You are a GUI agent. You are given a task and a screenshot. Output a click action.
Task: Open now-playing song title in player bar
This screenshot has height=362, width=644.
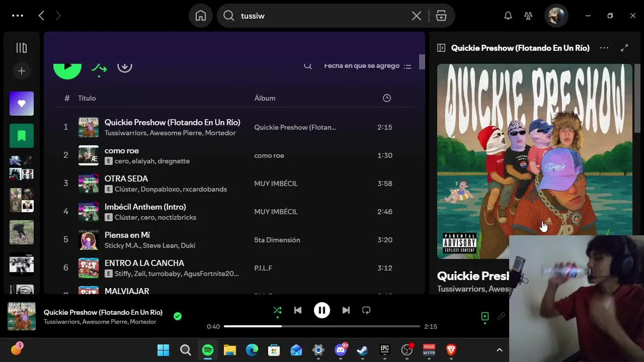click(103, 312)
